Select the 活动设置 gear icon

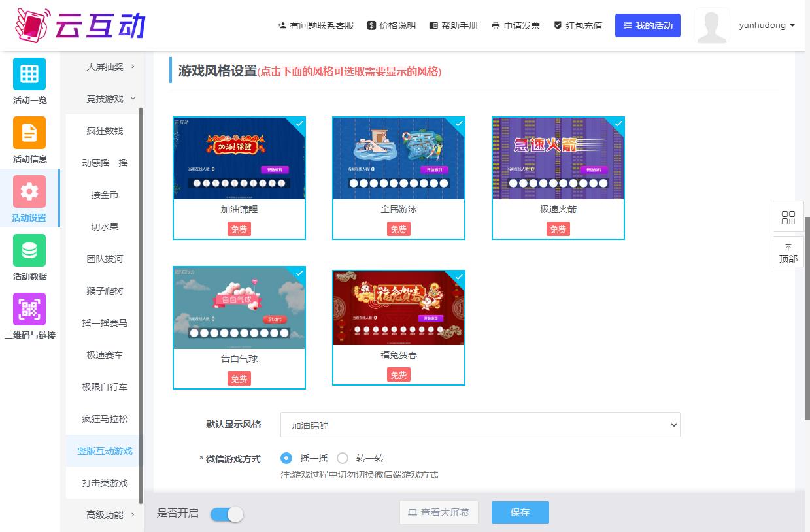(29, 191)
